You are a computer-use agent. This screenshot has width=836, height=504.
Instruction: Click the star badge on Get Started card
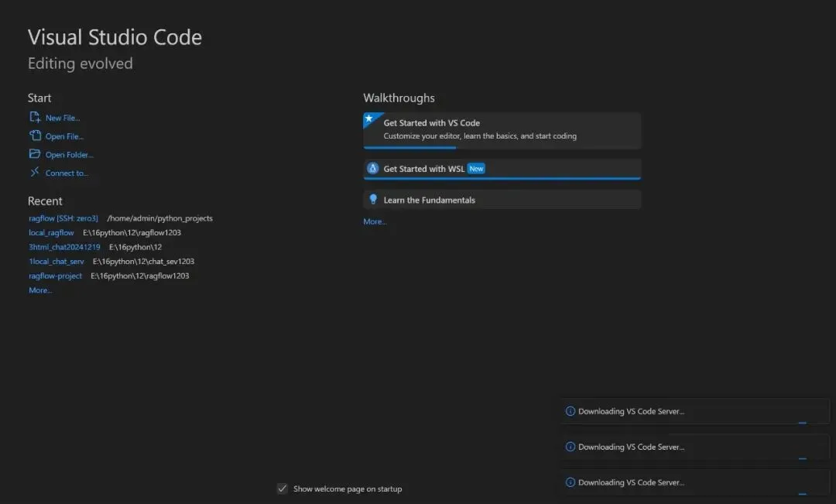click(369, 118)
